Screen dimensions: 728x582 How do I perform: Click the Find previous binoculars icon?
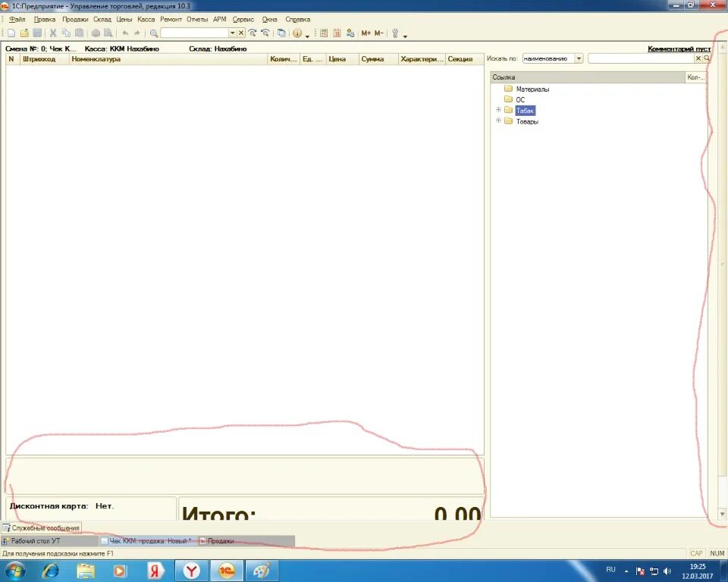[x=265, y=33]
